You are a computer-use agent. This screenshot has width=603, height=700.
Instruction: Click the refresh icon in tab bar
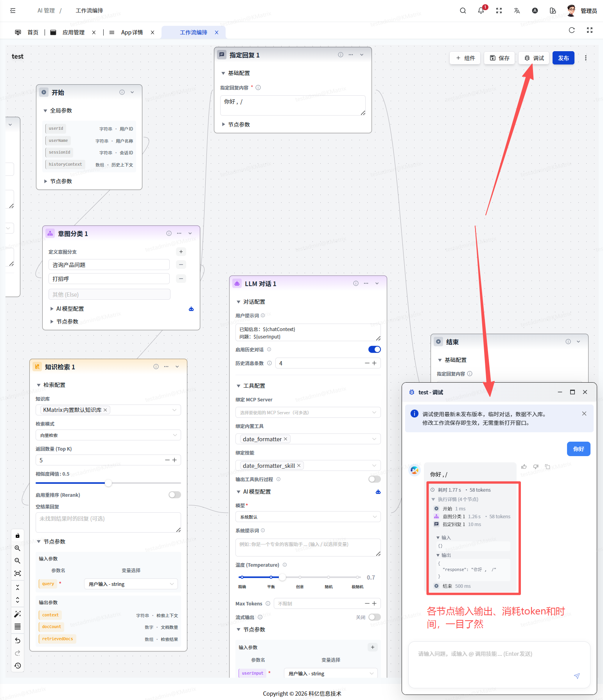coord(571,30)
